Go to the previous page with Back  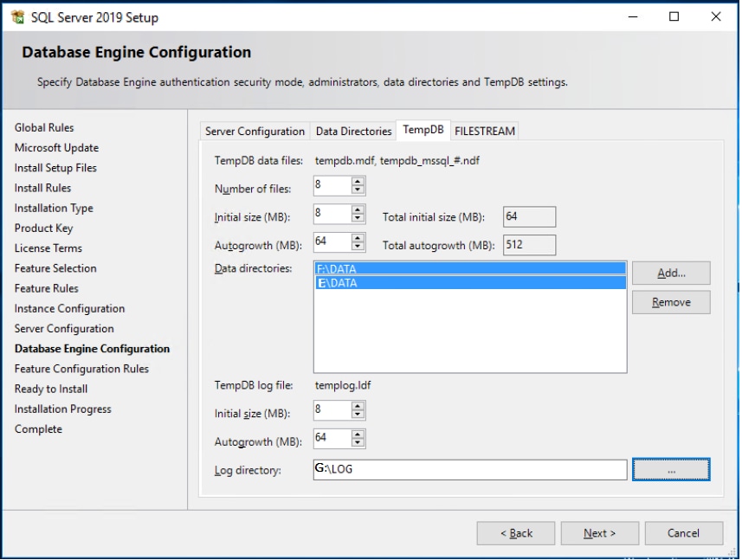pyautogui.click(x=516, y=533)
